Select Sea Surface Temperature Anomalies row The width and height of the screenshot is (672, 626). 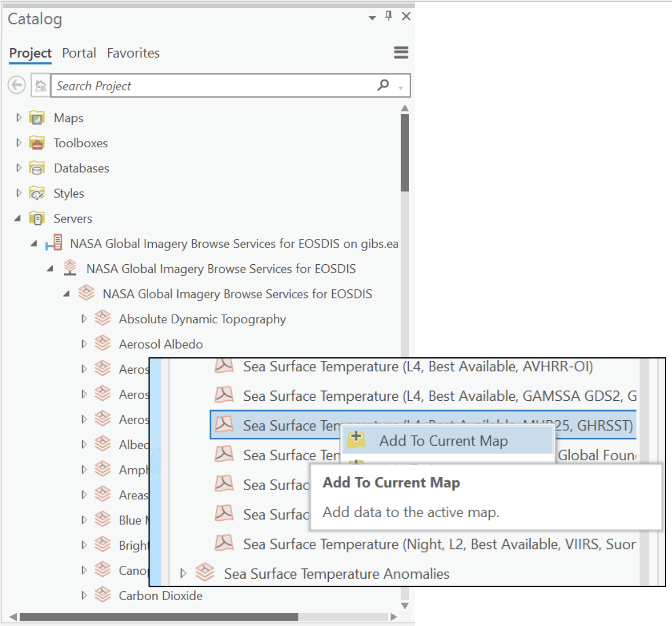point(336,574)
